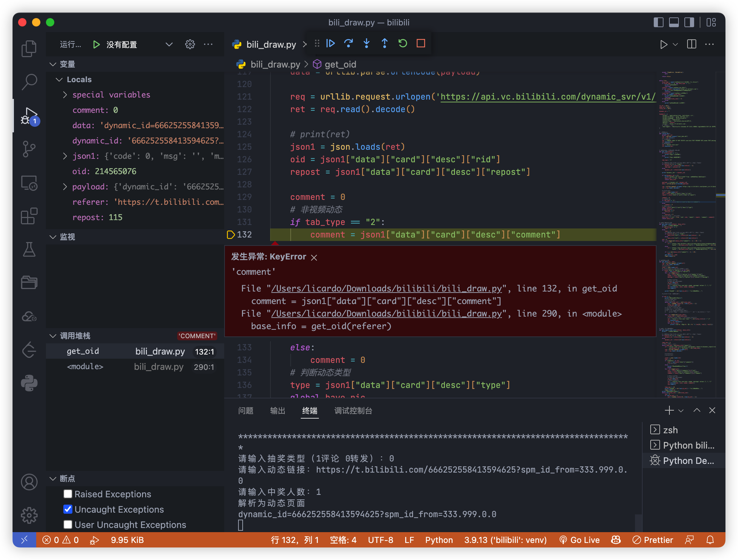
Task: Open new terminal profile dropdown
Action: pyautogui.click(x=681, y=411)
